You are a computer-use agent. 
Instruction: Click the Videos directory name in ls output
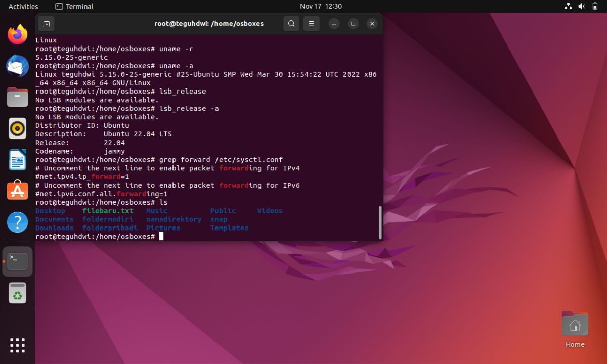tap(270, 211)
